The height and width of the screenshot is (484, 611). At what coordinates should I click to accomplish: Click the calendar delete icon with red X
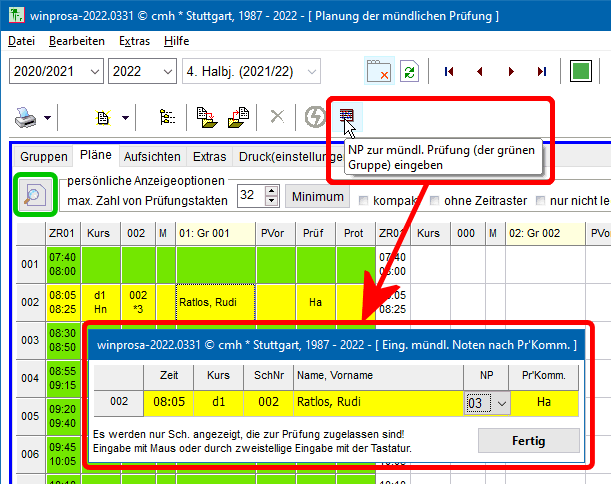pyautogui.click(x=379, y=72)
